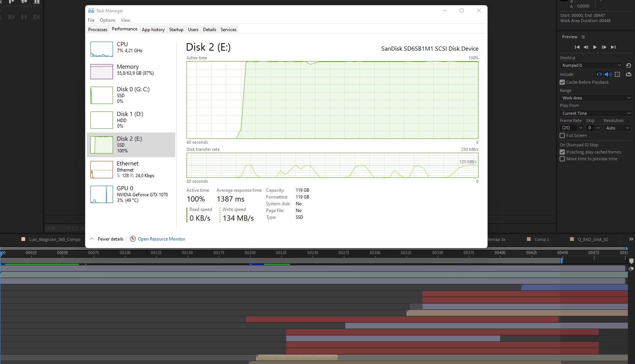Toggle include audio speaker icon

click(608, 74)
